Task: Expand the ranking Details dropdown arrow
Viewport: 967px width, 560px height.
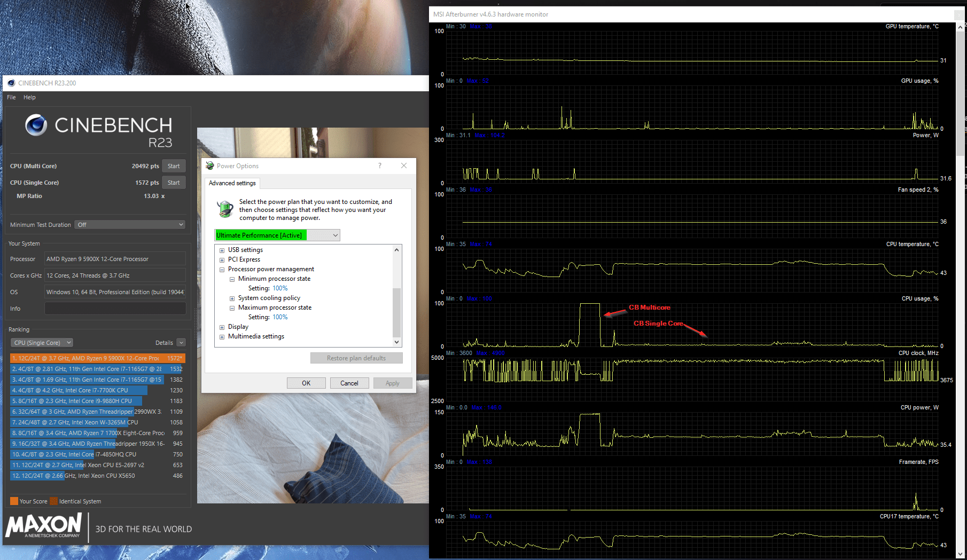Action: tap(181, 343)
